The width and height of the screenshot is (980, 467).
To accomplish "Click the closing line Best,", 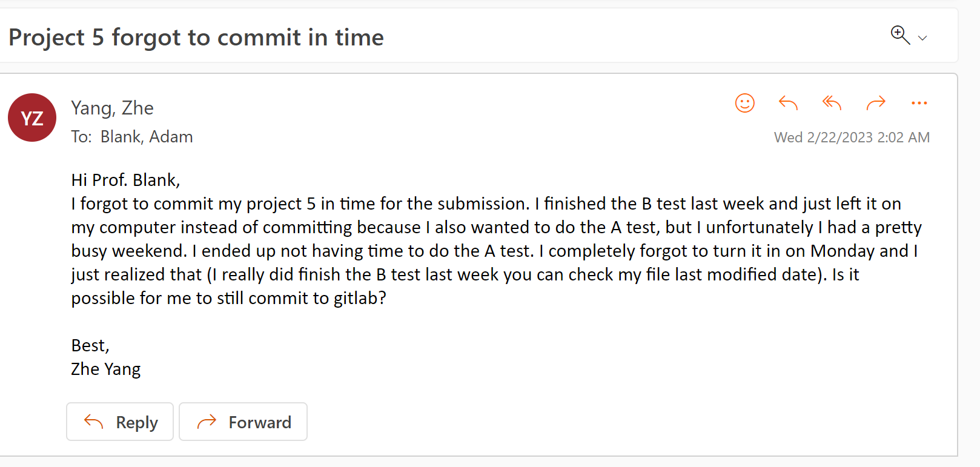I will pyautogui.click(x=90, y=345).
